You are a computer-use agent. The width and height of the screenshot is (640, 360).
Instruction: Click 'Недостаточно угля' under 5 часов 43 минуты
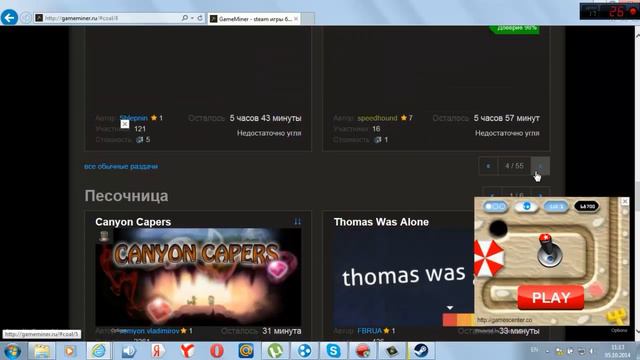coord(269,133)
